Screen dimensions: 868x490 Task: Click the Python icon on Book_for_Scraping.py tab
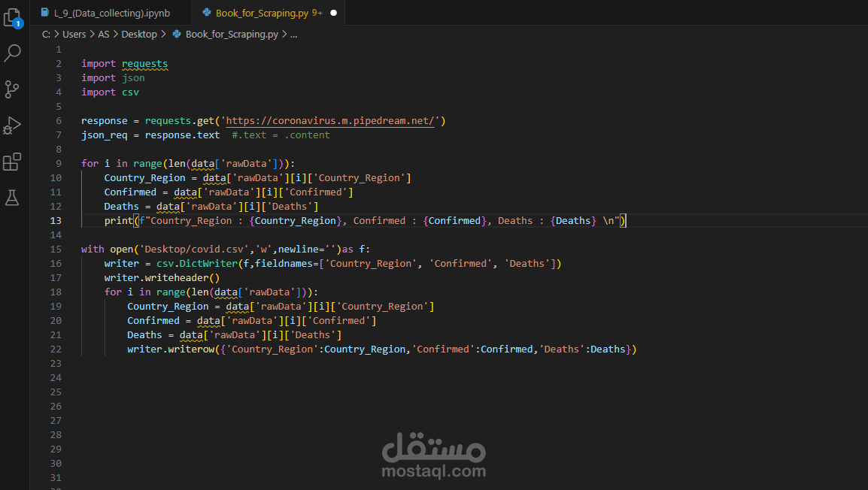[207, 12]
